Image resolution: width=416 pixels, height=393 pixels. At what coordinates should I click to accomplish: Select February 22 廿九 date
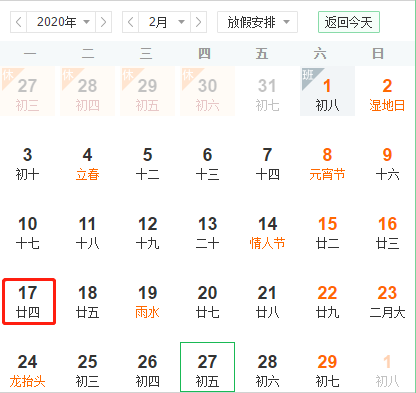coord(327,302)
